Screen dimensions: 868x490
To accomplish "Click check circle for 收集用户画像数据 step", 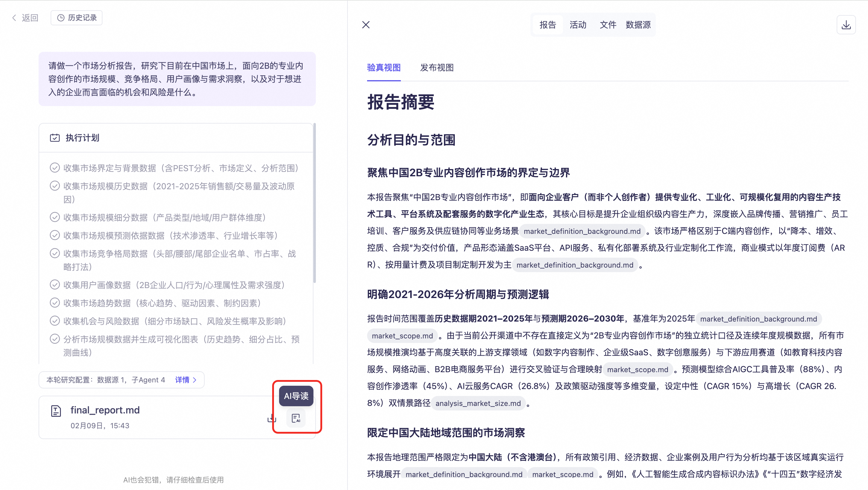I will [55, 285].
